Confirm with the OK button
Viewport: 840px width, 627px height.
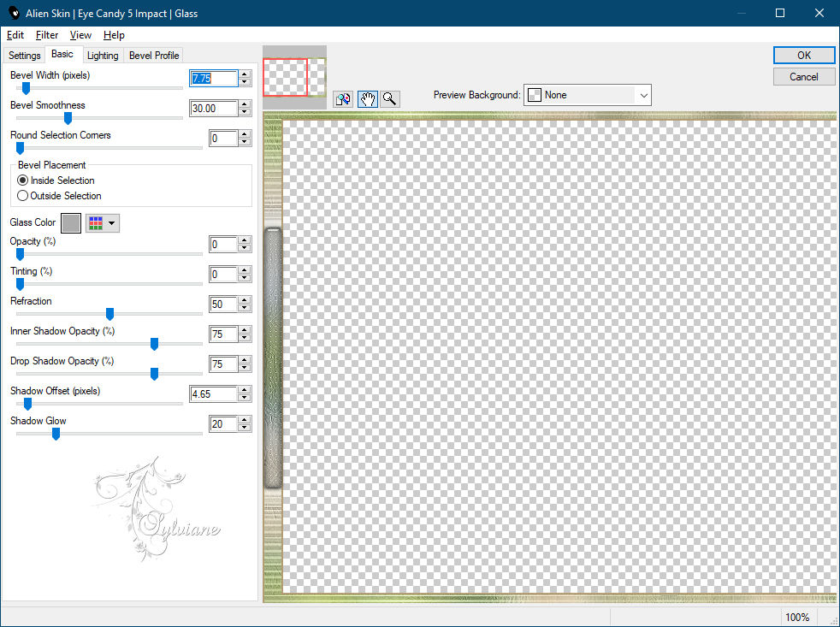coord(803,56)
